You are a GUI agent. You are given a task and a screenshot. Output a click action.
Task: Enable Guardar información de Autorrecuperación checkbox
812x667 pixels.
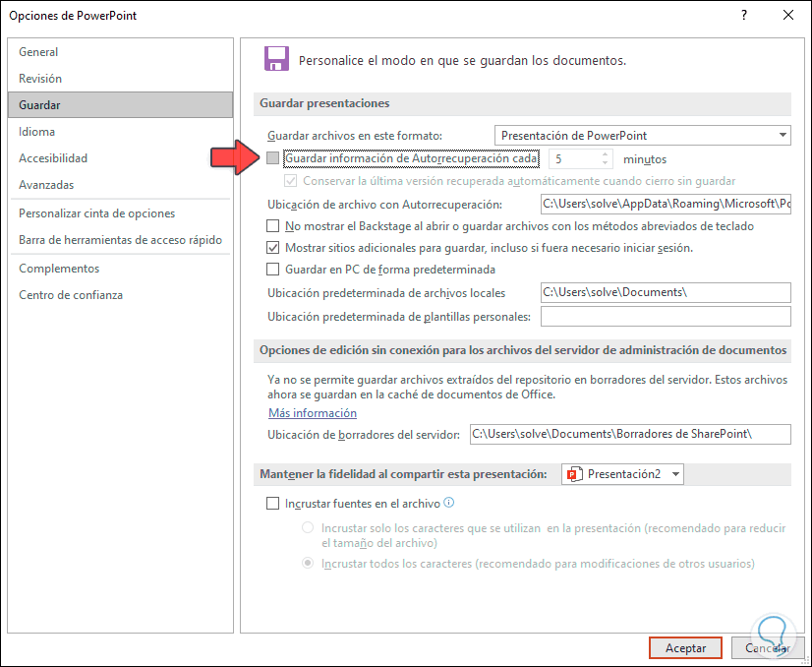[x=273, y=157]
